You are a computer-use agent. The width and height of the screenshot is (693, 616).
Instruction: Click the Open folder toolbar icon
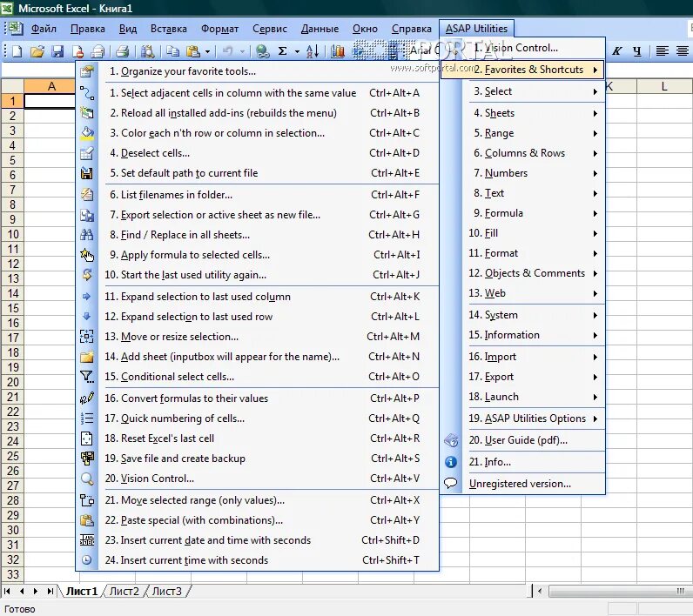37,51
